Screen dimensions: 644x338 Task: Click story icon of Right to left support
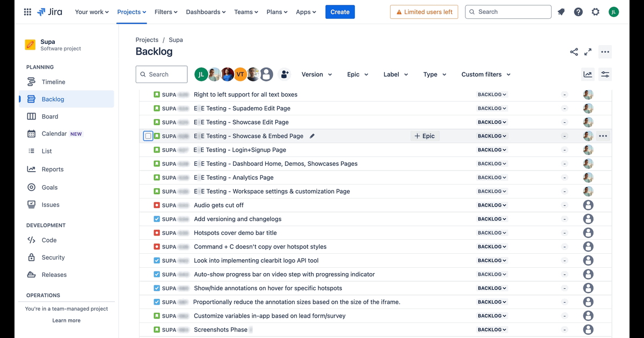(x=157, y=94)
